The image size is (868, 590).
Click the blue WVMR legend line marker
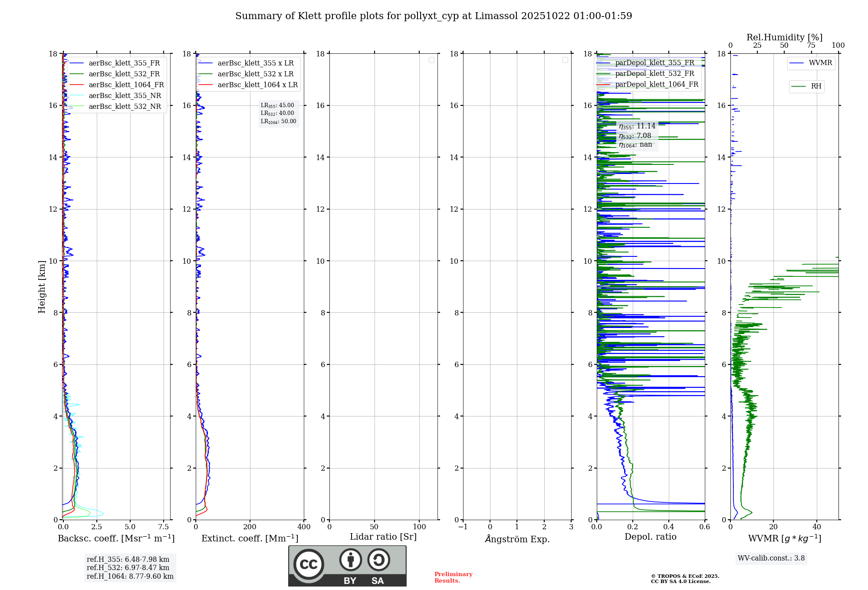click(797, 63)
